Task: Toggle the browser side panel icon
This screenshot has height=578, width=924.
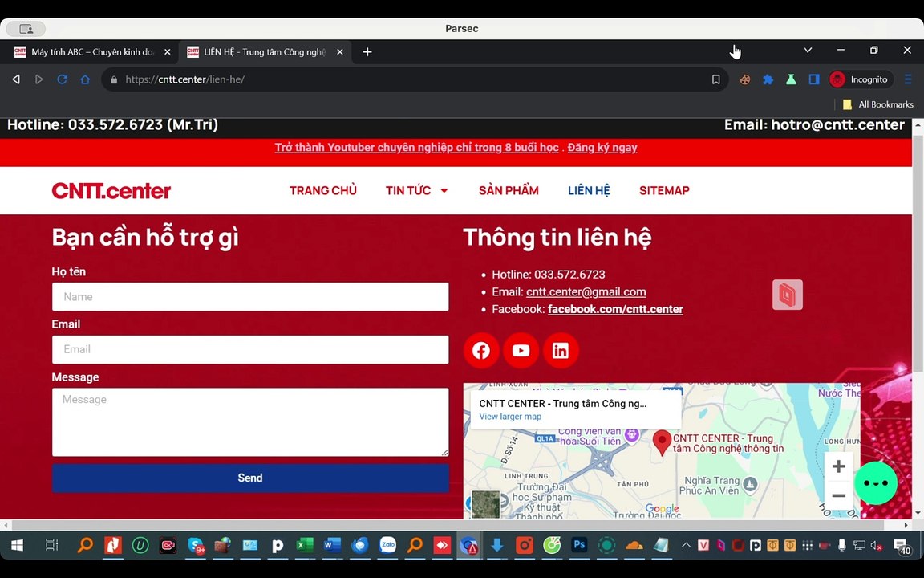Action: tap(814, 79)
